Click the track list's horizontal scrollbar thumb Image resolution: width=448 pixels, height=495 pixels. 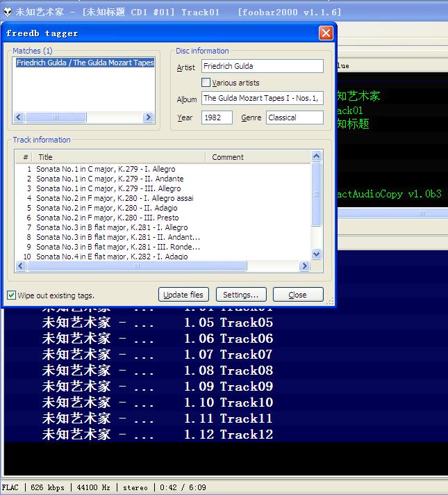tap(137, 266)
